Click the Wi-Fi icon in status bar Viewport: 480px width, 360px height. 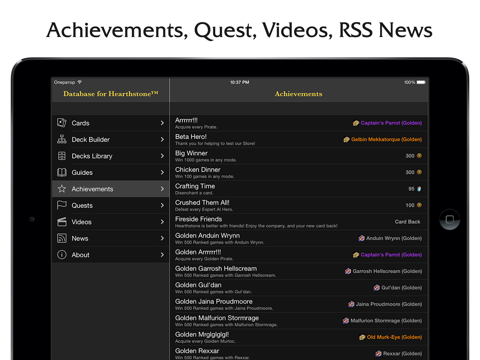coord(79,82)
